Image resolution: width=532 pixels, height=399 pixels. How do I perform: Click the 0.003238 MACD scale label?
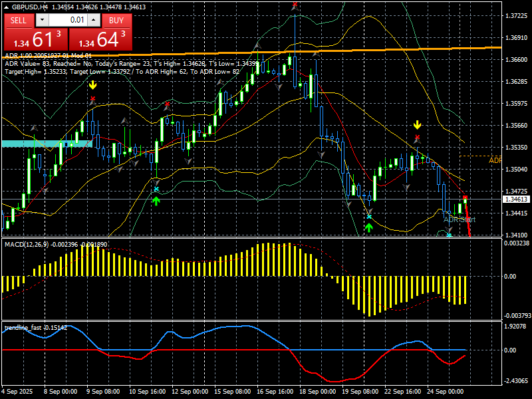click(517, 243)
